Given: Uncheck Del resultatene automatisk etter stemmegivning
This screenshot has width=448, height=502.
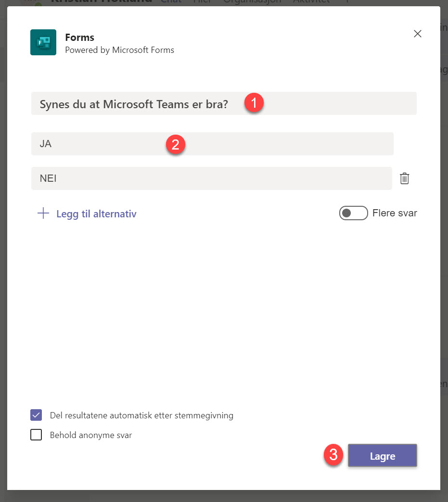Looking at the screenshot, I should point(36,414).
